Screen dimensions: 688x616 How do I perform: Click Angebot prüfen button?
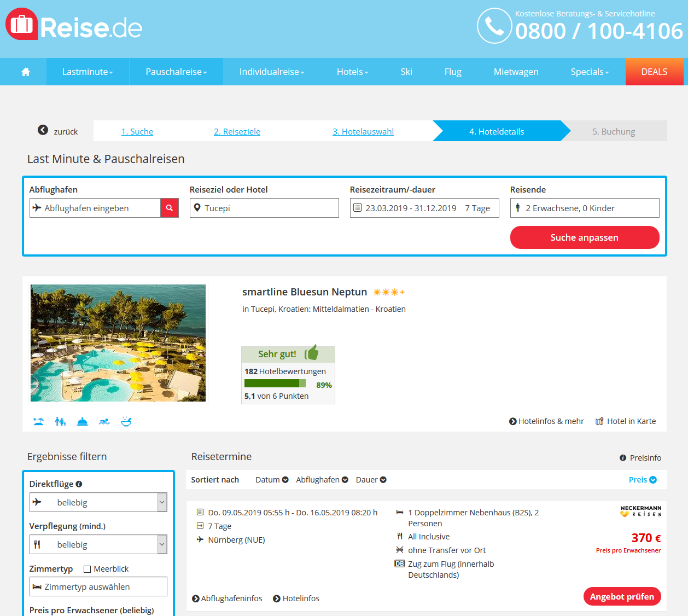point(622,597)
